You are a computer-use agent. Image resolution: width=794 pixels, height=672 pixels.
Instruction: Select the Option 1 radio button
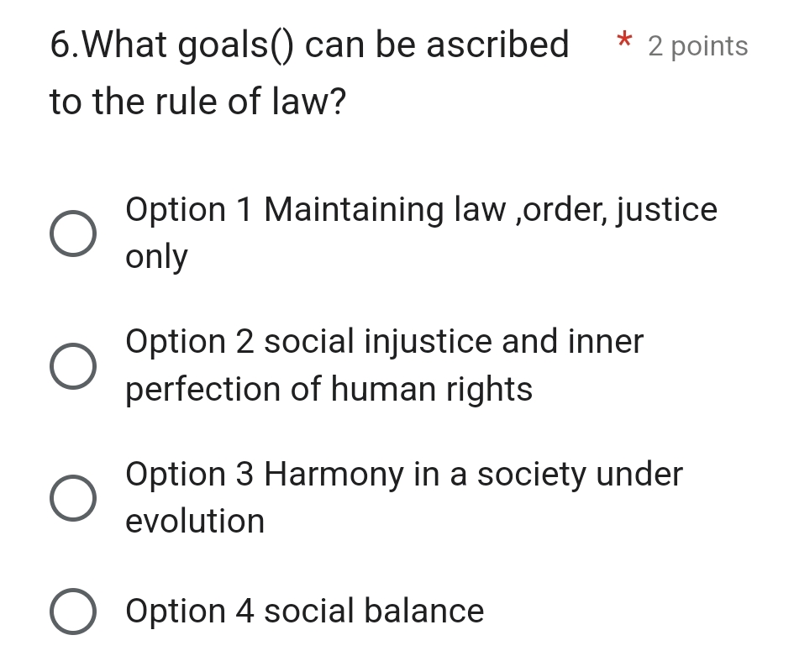74,233
